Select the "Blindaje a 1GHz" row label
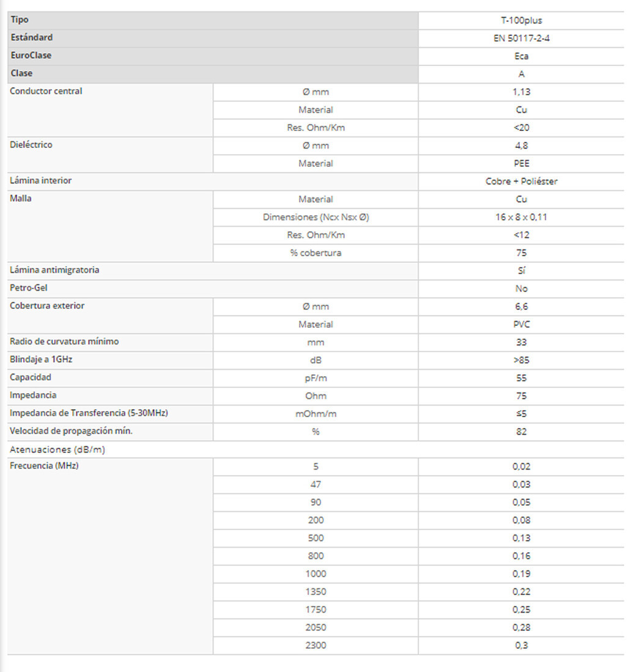 (x=42, y=360)
